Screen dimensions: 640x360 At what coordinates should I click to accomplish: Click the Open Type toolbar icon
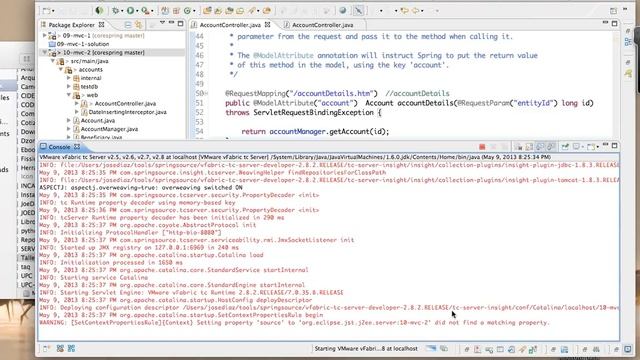coord(208,11)
